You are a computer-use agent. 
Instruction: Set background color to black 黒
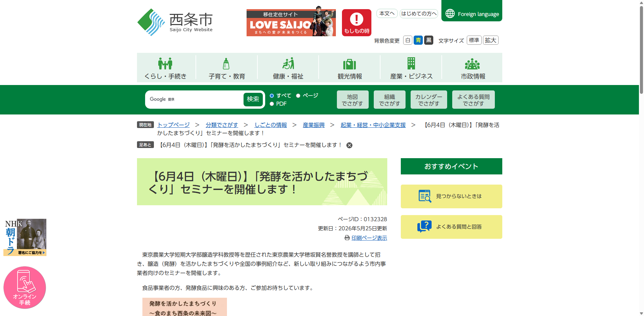point(429,40)
